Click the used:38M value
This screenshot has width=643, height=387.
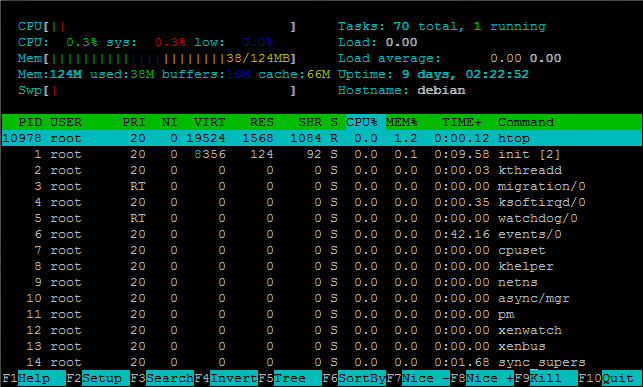[122, 74]
